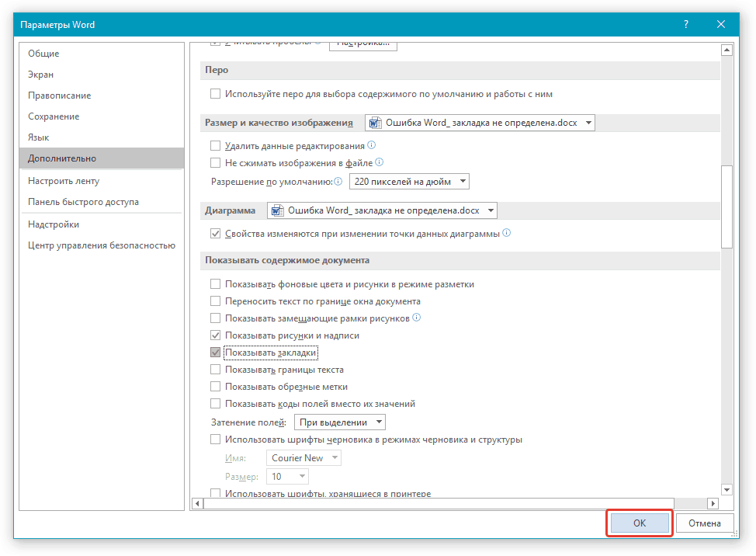Open the 'Диаграмма' document selection dropdown arrow

[490, 210]
